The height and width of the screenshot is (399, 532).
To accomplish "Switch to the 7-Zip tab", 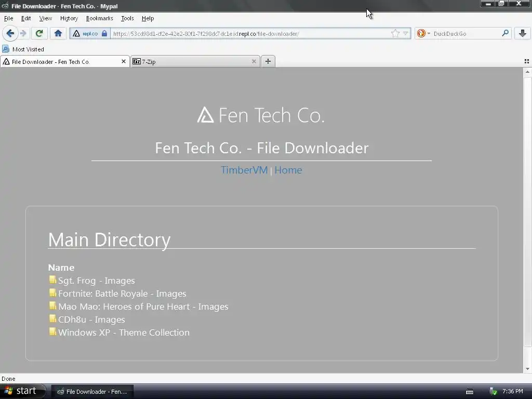I will click(x=195, y=61).
